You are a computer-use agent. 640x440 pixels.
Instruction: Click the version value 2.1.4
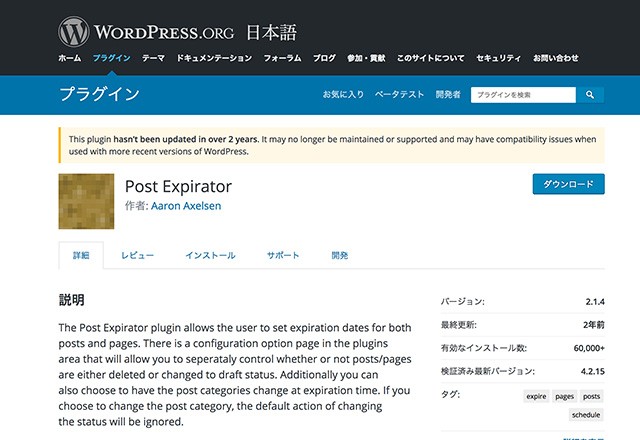595,302
